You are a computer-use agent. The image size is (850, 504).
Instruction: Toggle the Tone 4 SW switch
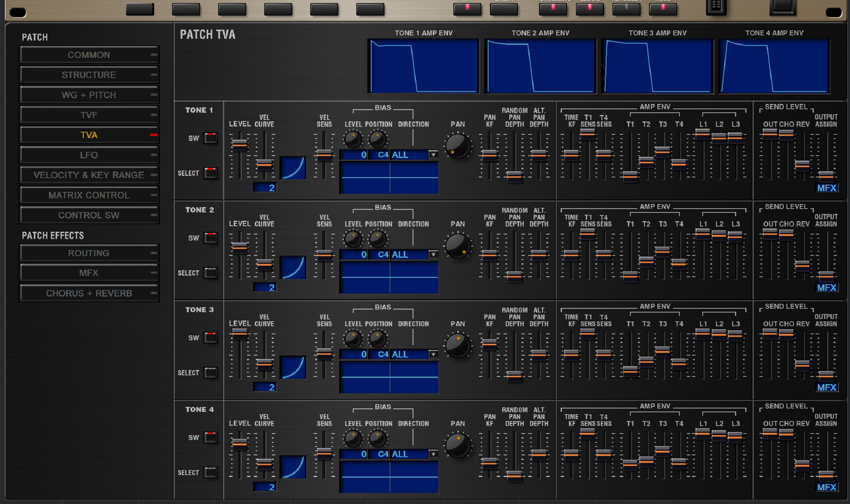[211, 437]
